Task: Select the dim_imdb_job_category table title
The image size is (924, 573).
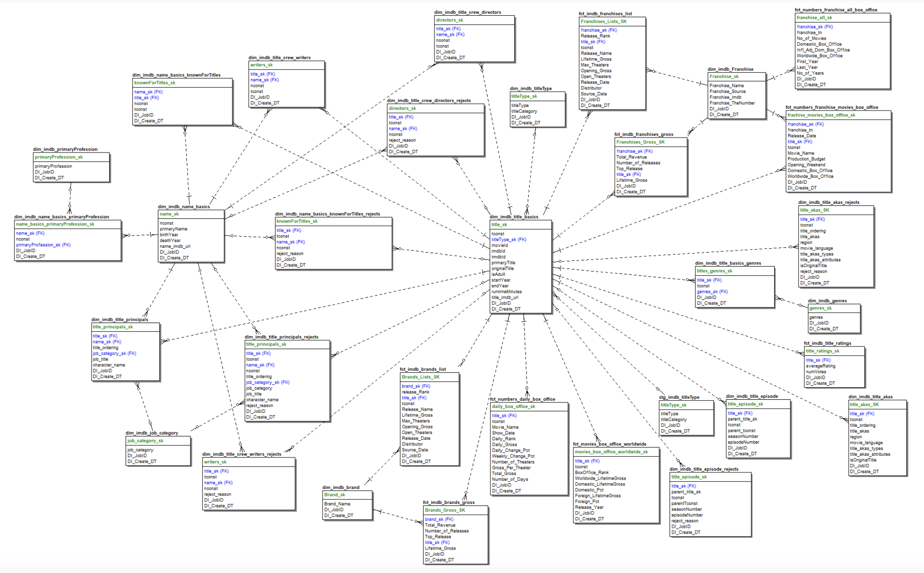Action: tap(152, 433)
